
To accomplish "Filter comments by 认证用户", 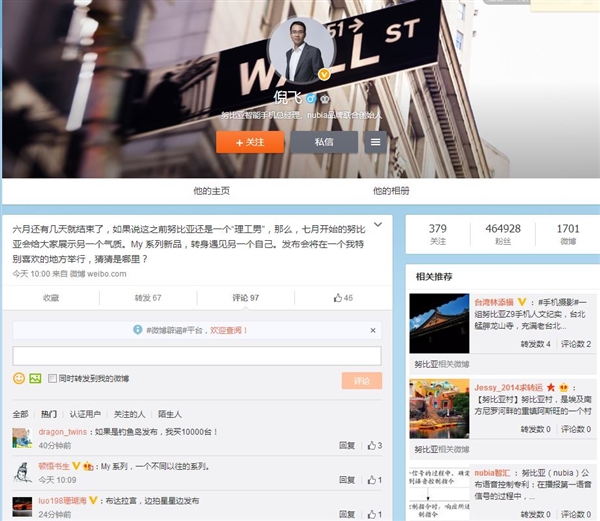I will point(85,414).
